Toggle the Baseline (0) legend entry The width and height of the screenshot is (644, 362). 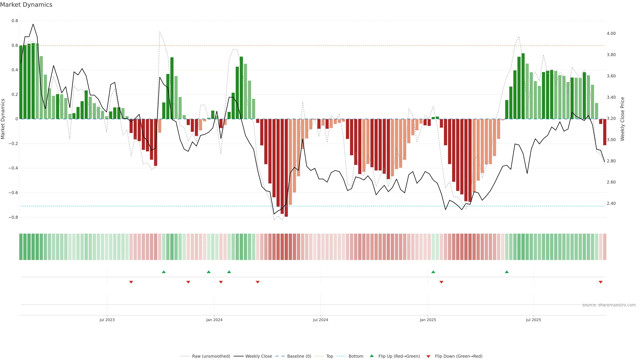pos(299,356)
